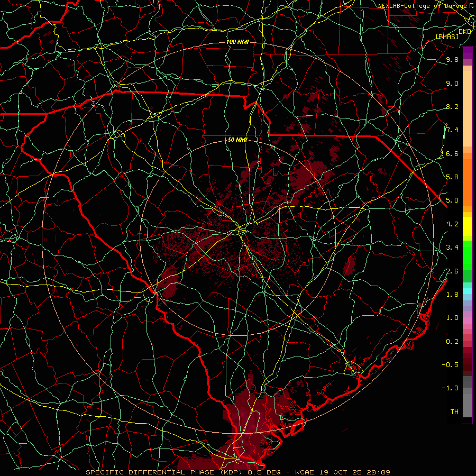This screenshot has width=476, height=476.
Task: Click the orange segment of the color scale
Action: (467, 182)
